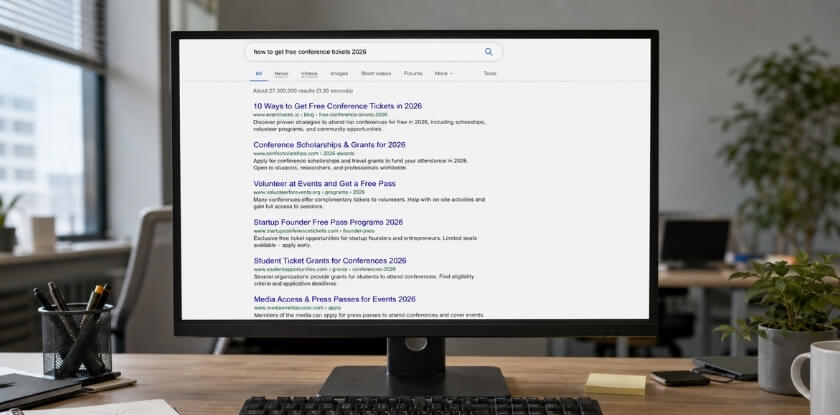This screenshot has width=840, height=415.
Task: Click the snippet starting 'Exclusive free ticket opportunities'
Action: coord(365,242)
